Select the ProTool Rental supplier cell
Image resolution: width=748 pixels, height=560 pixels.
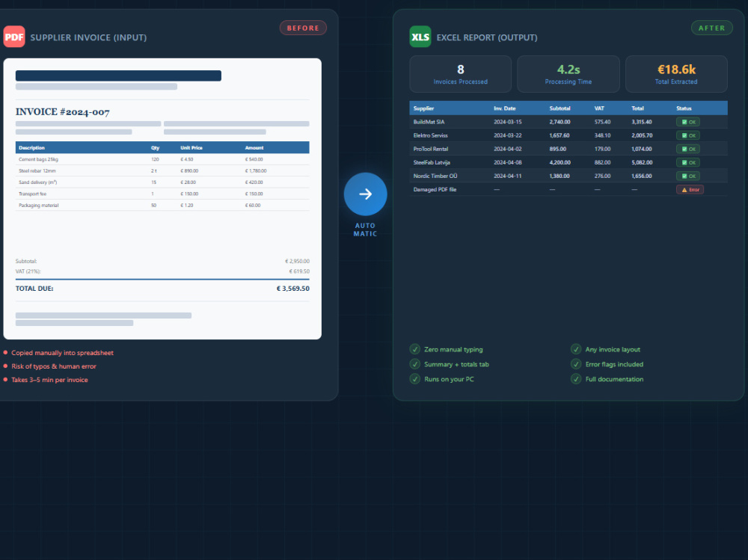point(431,149)
